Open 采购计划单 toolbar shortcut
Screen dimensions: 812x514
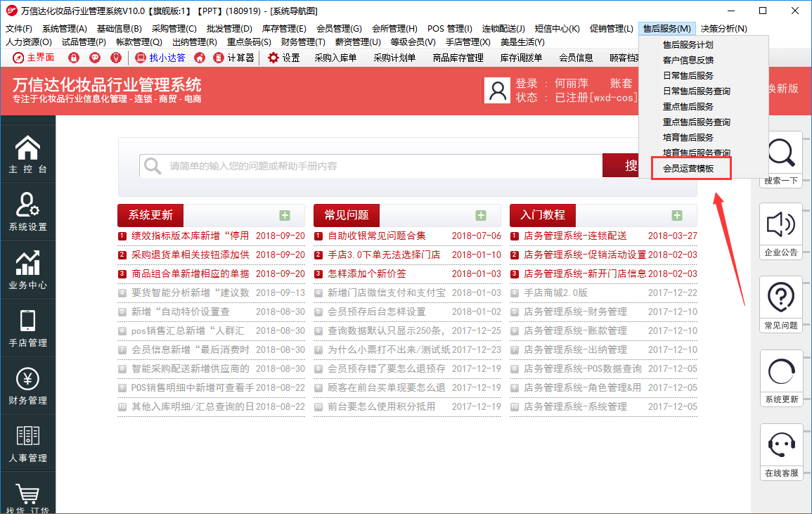[x=394, y=58]
